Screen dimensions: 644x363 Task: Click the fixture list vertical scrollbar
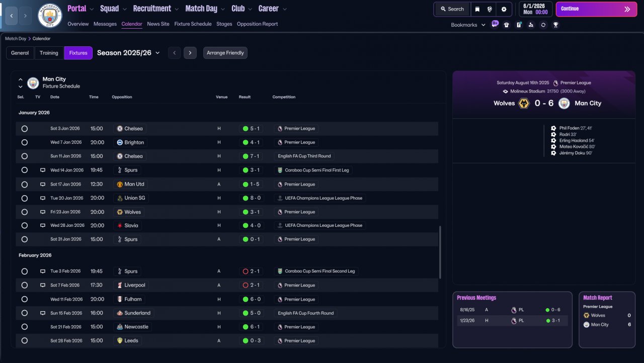[x=440, y=252]
